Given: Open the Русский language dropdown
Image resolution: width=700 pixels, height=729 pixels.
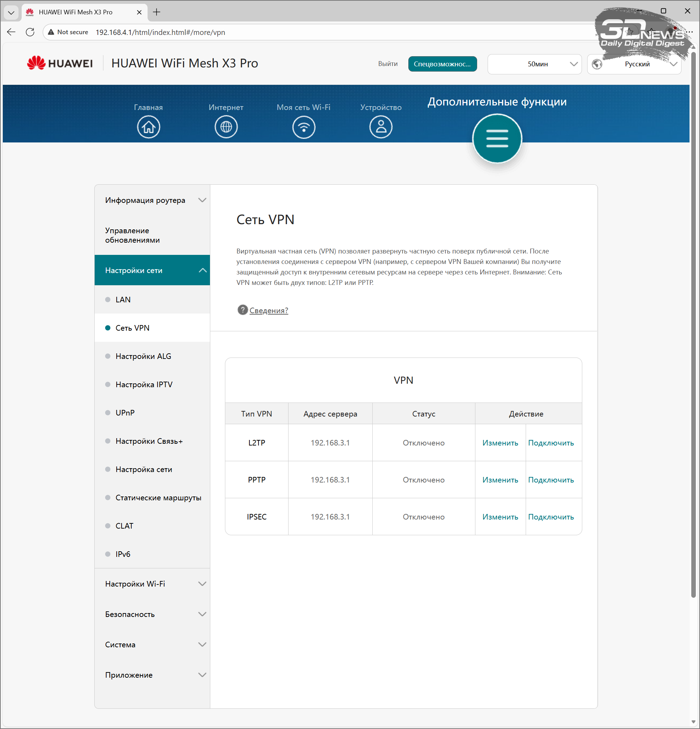Looking at the screenshot, I should point(634,64).
